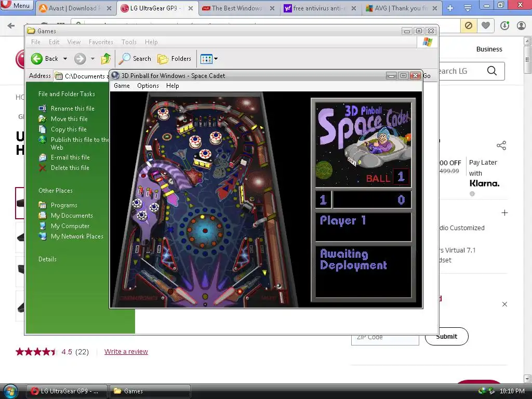Image resolution: width=532 pixels, height=399 pixels.
Task: Expand the Forward history dropdown arrow
Action: click(x=92, y=59)
